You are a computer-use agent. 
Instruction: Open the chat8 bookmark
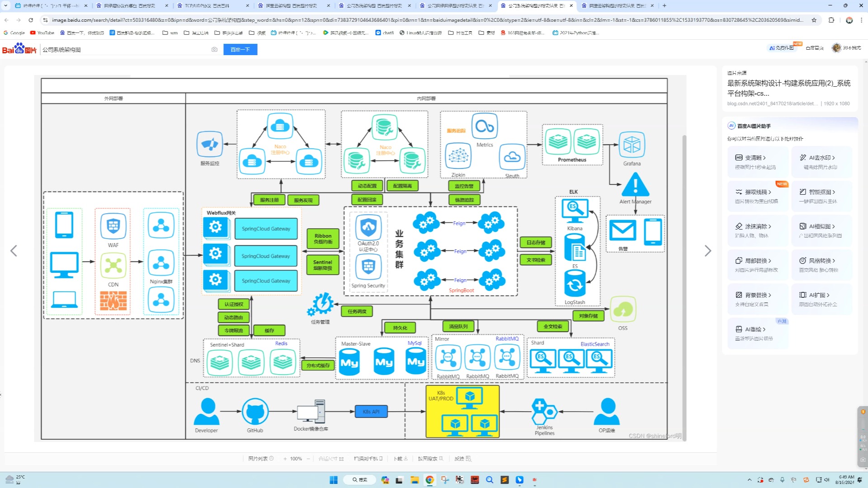click(x=384, y=33)
